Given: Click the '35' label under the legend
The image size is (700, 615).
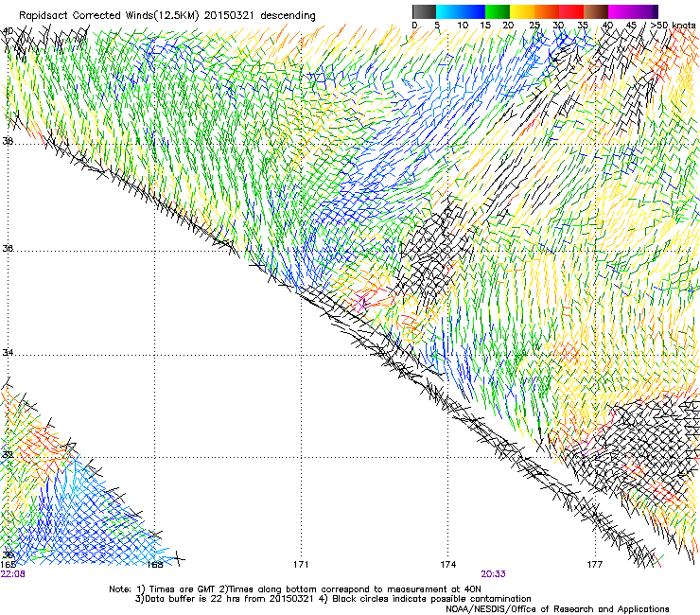Looking at the screenshot, I should click(x=583, y=26).
